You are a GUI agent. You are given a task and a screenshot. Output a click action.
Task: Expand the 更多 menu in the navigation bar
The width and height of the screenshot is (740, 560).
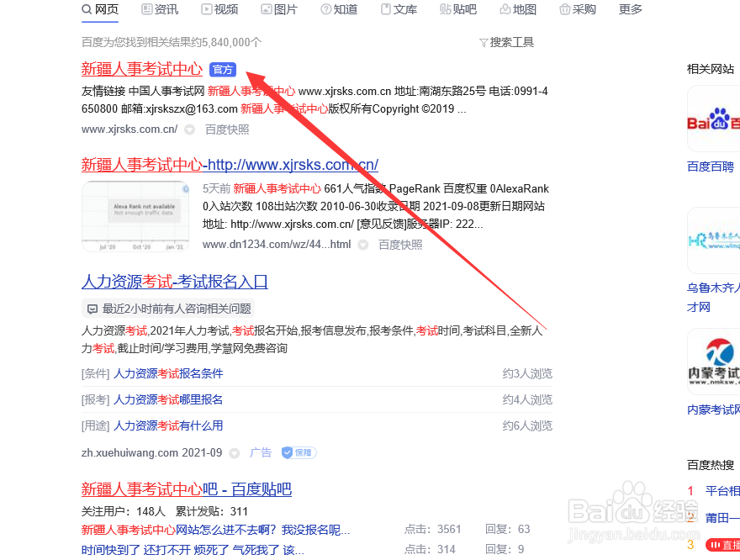(x=630, y=10)
